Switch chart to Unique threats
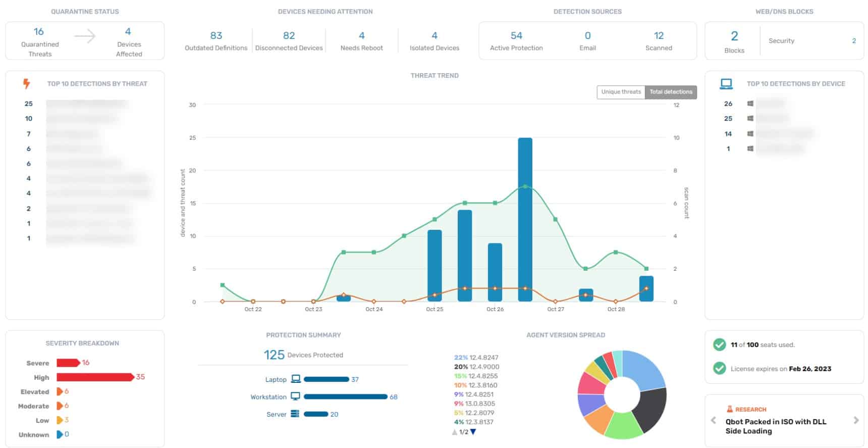Screen dimensions: 868x448 (621, 92)
